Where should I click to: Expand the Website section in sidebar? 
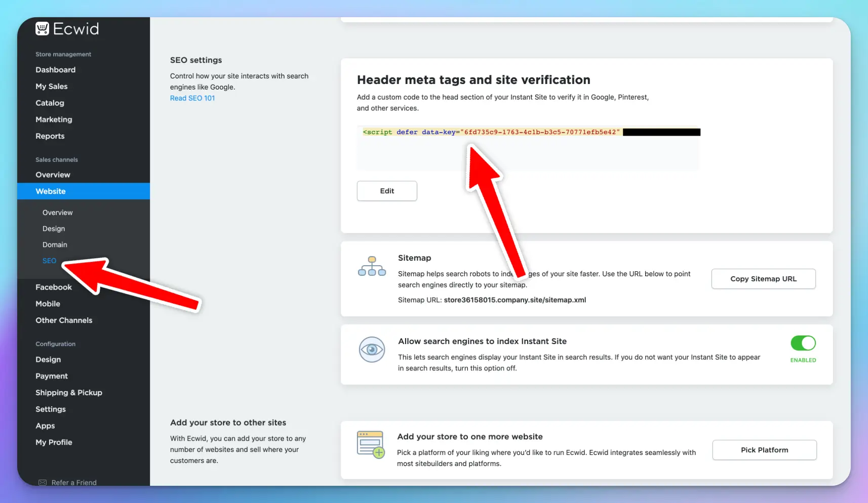coord(51,191)
